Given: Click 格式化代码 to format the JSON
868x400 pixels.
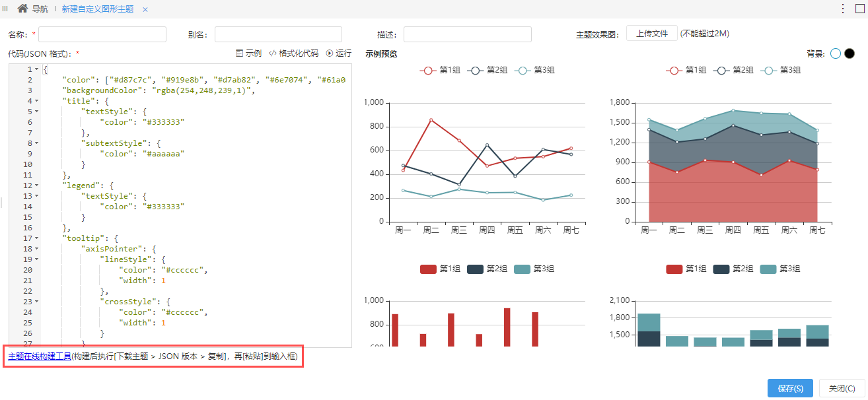Looking at the screenshot, I should coord(293,53).
